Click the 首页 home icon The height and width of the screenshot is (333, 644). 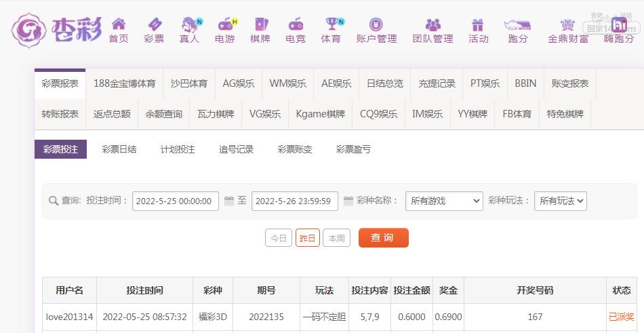pyautogui.click(x=119, y=25)
